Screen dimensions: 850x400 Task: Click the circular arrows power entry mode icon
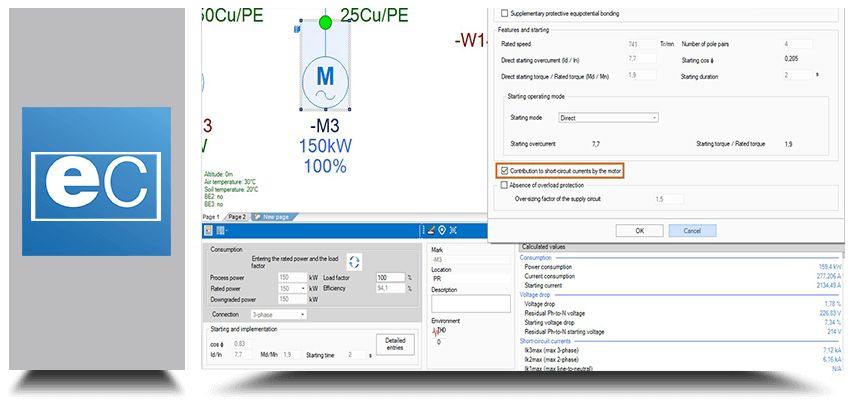pyautogui.click(x=355, y=262)
